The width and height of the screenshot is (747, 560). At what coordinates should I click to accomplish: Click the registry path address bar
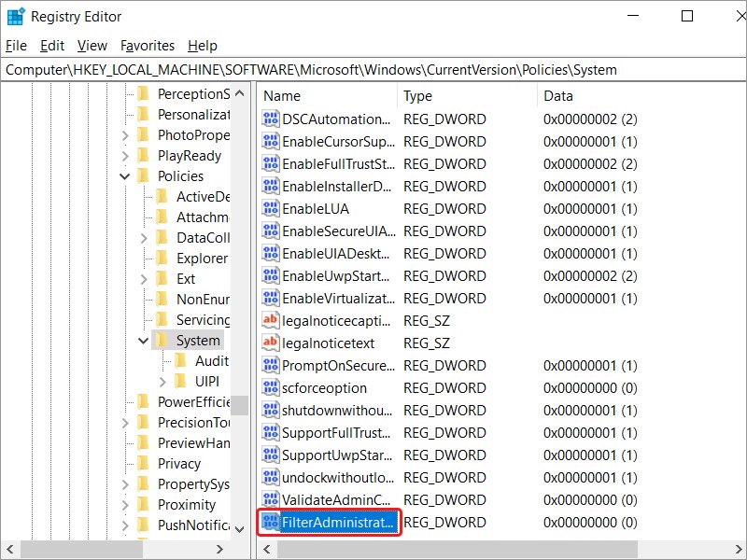point(373,70)
